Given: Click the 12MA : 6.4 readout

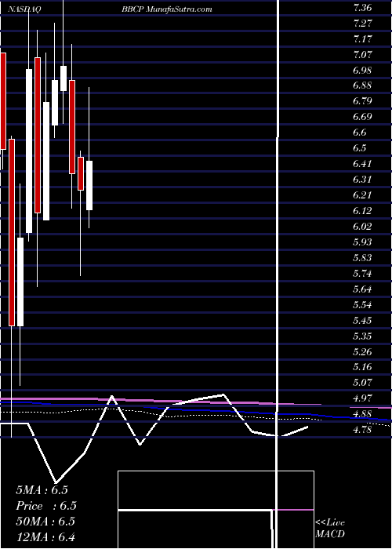Looking at the screenshot, I should point(45,536).
